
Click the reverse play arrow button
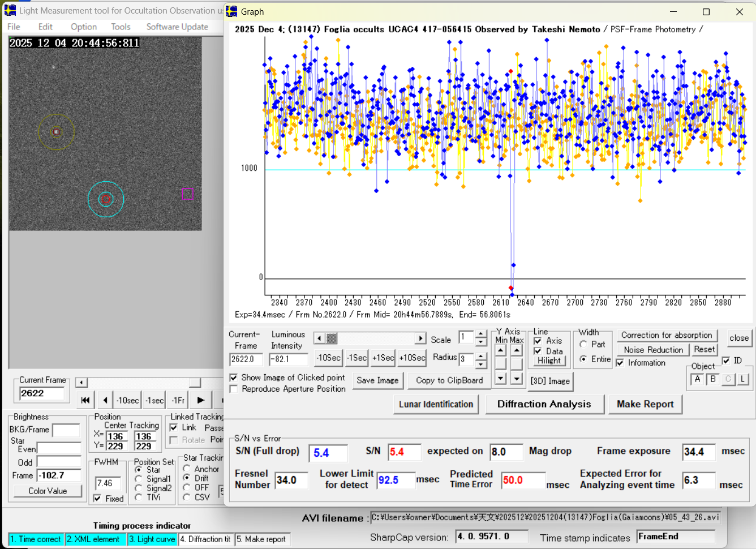point(105,400)
